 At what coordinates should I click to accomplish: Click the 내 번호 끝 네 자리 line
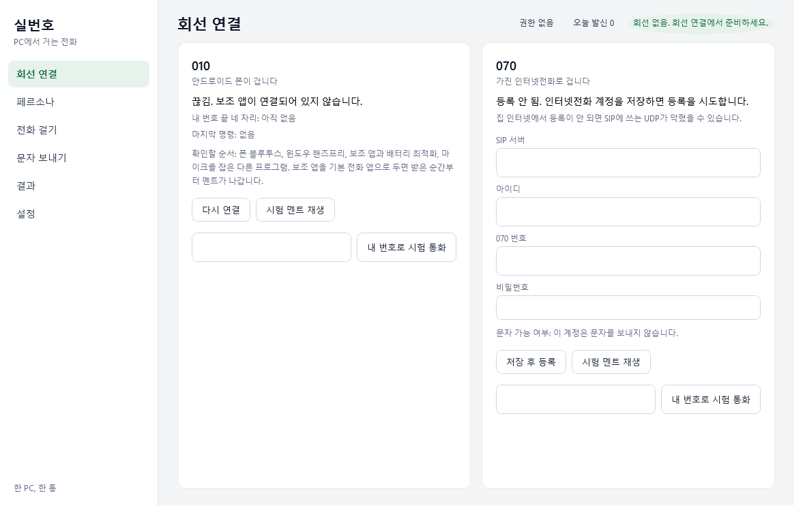(244, 118)
